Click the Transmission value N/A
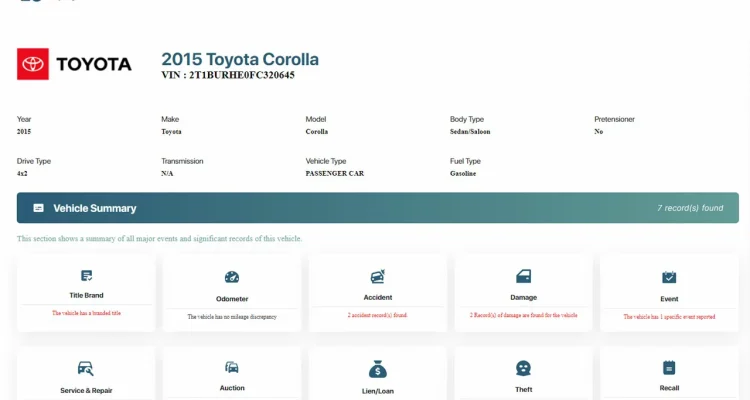Screen dimensions: 750x400 pos(167,174)
